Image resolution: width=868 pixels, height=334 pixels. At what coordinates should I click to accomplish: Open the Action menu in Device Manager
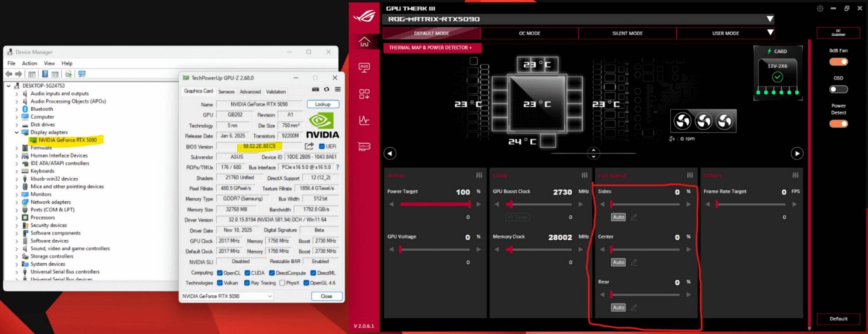(29, 63)
